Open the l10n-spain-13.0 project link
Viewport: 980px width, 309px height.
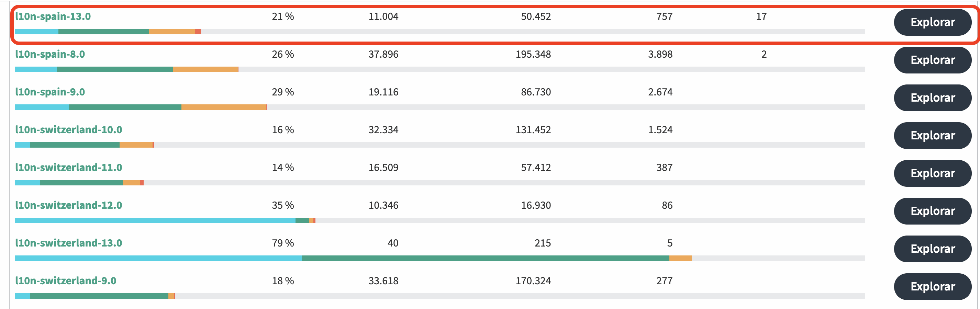53,16
